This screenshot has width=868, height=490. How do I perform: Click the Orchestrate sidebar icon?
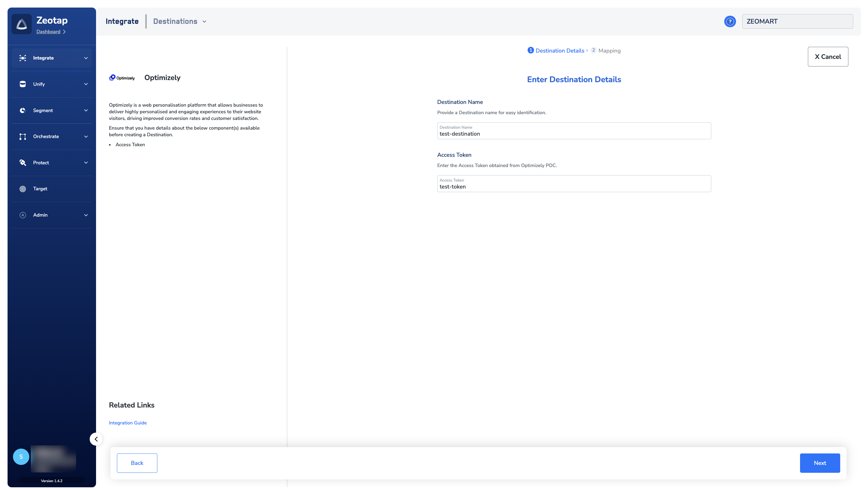(x=23, y=137)
